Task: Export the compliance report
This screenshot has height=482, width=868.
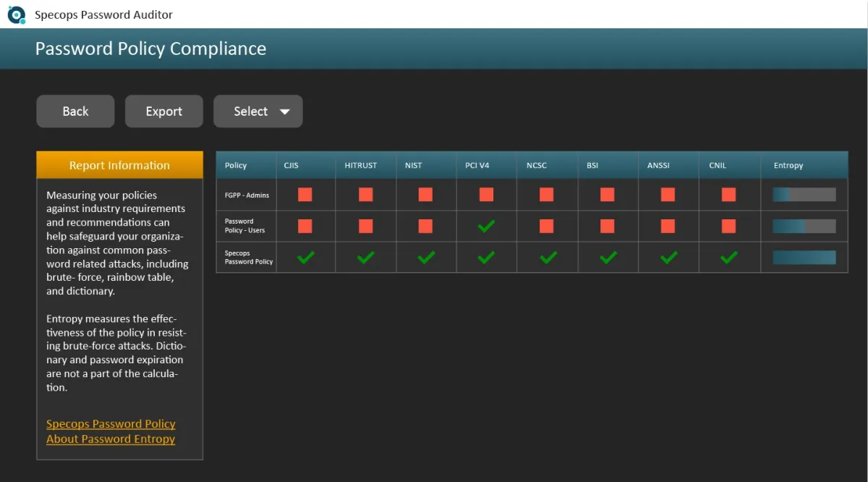Action: [164, 111]
